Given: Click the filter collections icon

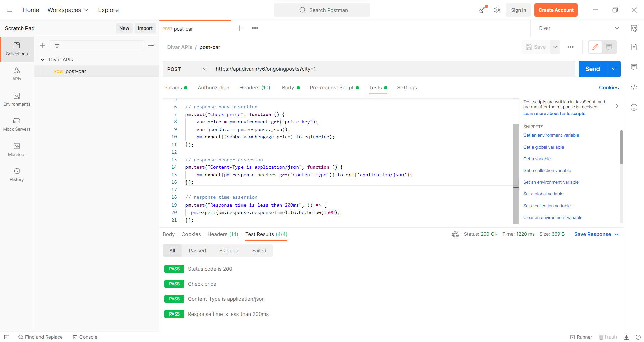Looking at the screenshot, I should point(57,45).
